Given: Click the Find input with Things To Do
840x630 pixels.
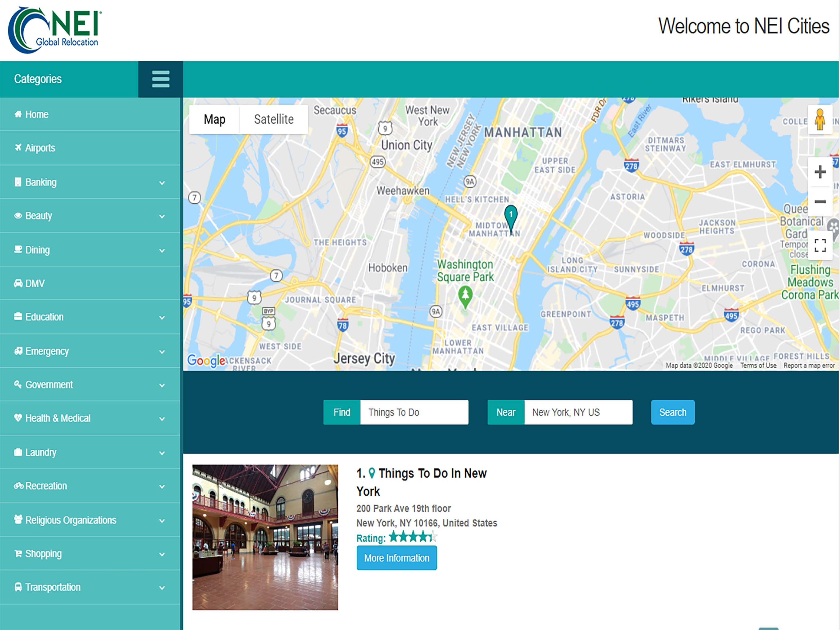Looking at the screenshot, I should pos(414,412).
